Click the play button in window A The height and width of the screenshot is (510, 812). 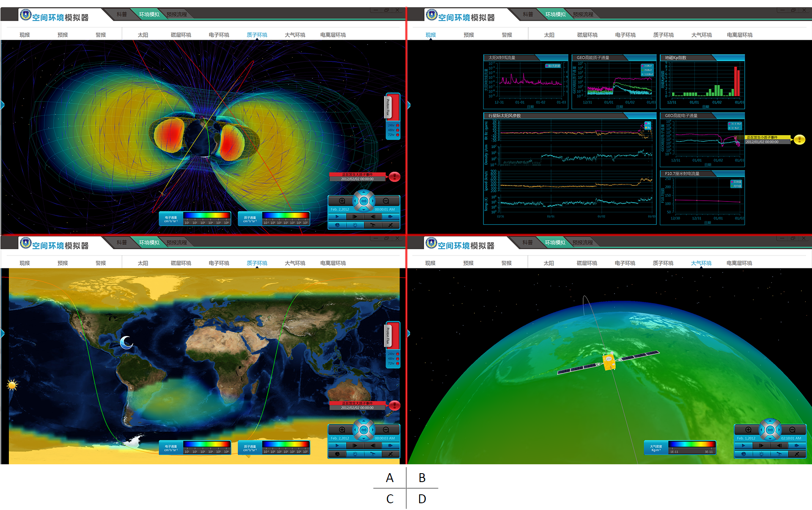tap(337, 217)
